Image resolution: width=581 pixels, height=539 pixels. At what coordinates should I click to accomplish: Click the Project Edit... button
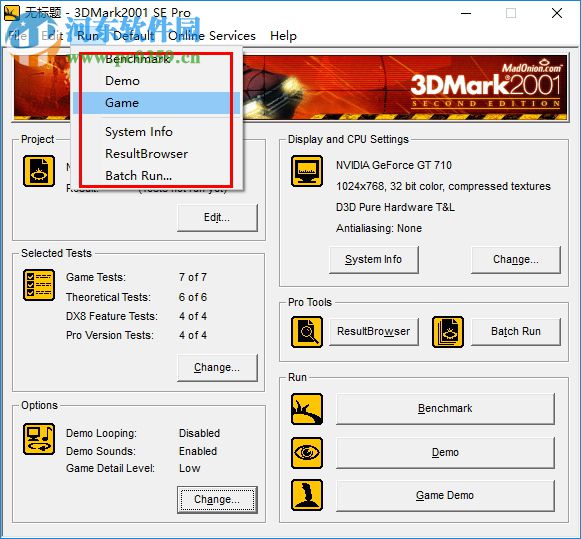(x=217, y=217)
